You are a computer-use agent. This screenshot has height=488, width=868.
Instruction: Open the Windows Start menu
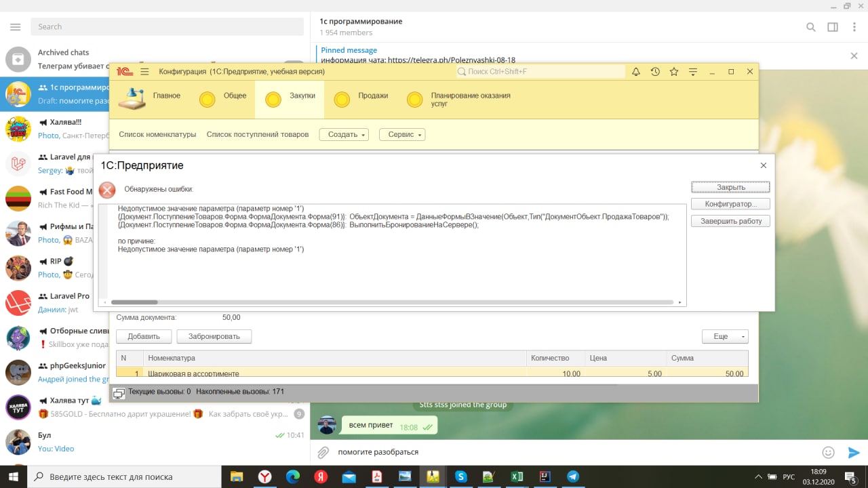click(15, 476)
